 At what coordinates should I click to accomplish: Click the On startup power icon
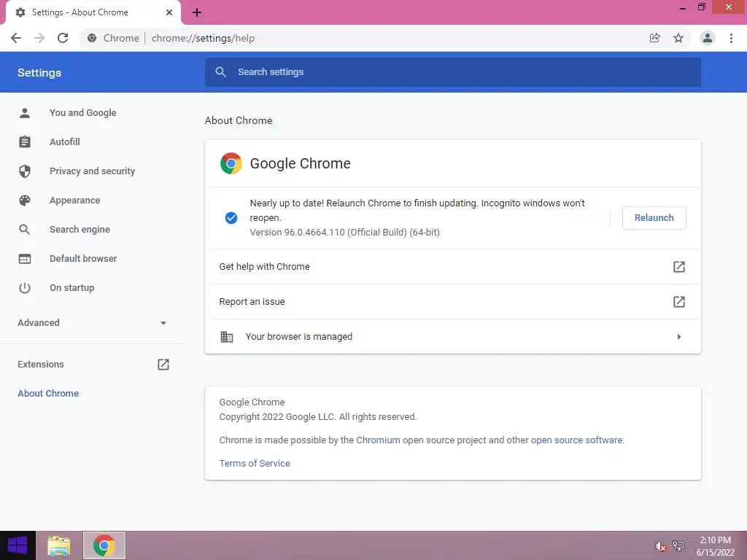[25, 287]
